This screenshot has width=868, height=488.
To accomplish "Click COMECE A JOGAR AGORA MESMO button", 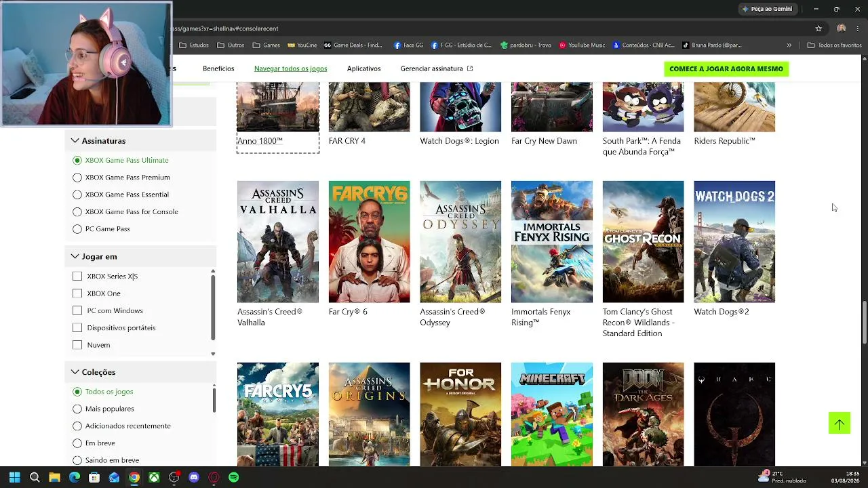I will click(726, 68).
